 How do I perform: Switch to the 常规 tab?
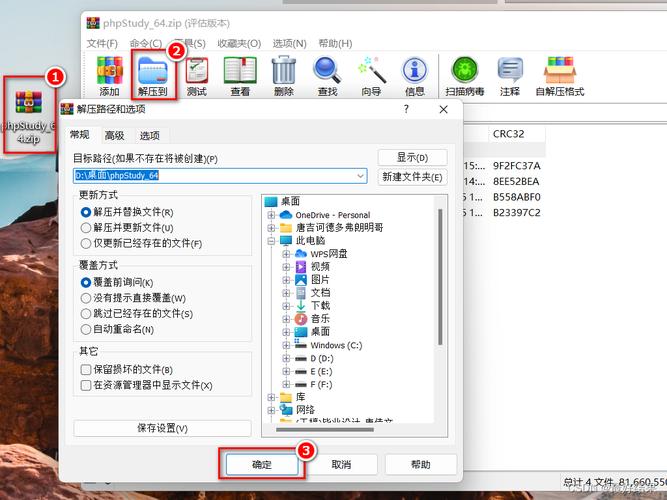pyautogui.click(x=80, y=135)
